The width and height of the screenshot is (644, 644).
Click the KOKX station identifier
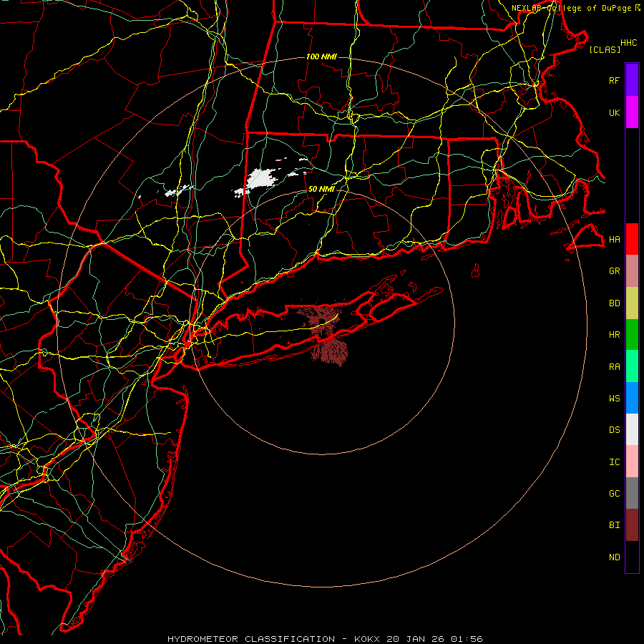(x=367, y=639)
